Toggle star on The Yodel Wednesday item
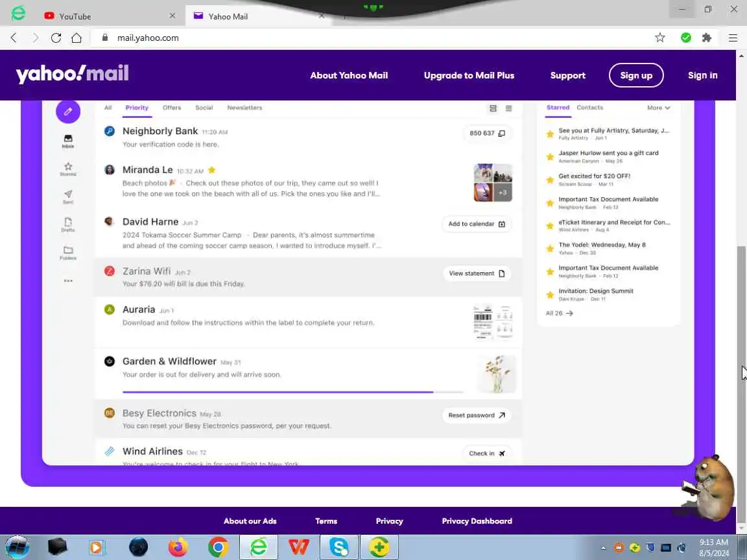 coord(550,249)
